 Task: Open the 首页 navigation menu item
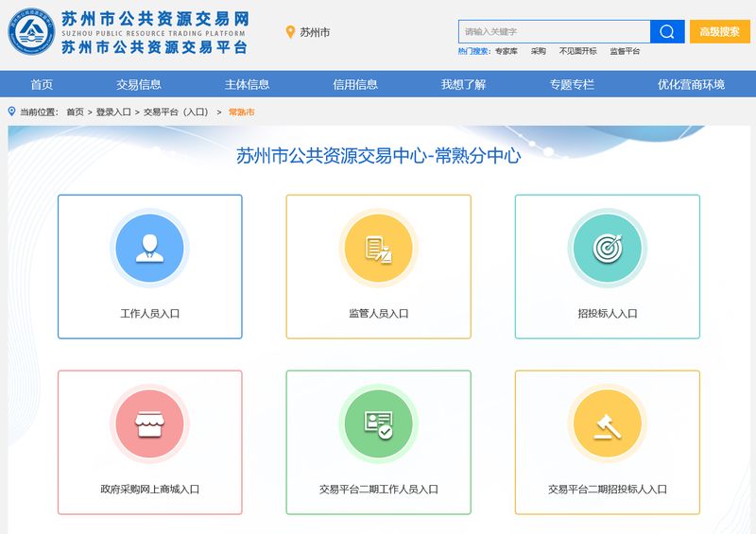click(42, 84)
